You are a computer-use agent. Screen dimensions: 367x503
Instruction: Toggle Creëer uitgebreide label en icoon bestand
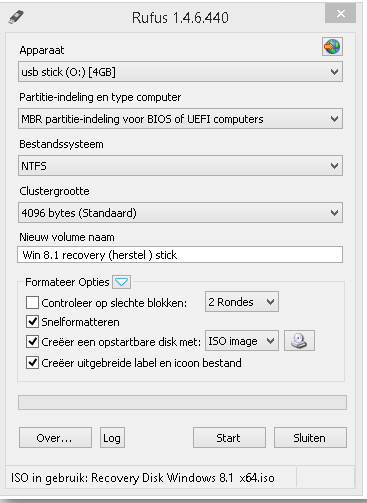pos(32,362)
